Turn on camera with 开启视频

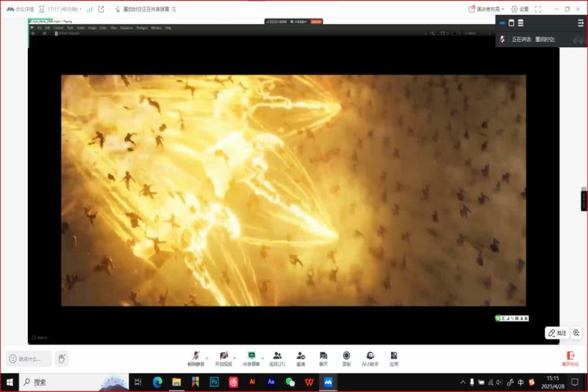[223, 357]
